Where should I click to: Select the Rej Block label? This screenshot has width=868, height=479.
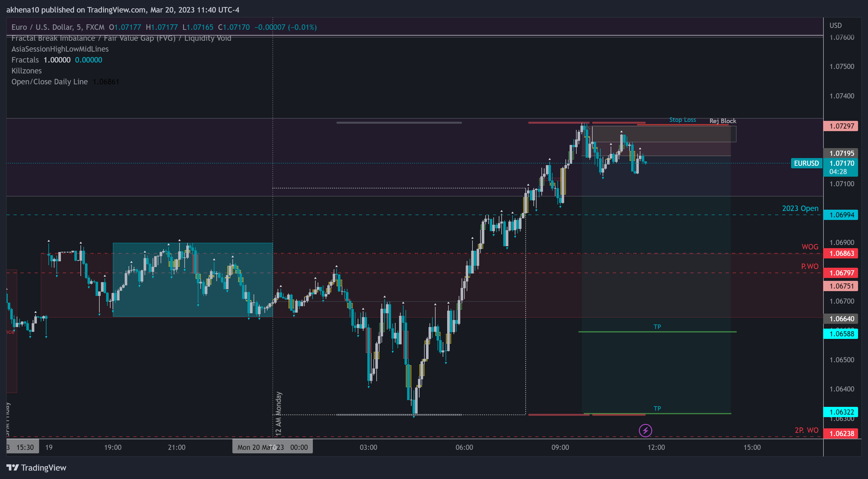point(723,121)
